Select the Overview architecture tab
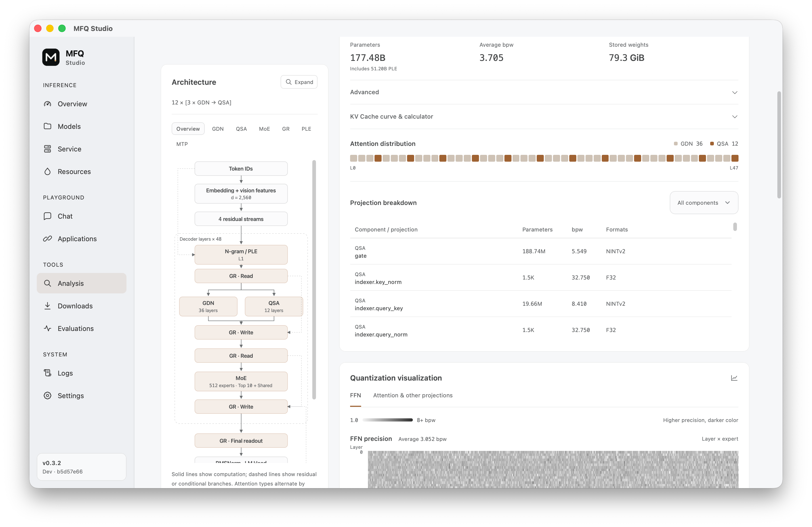The width and height of the screenshot is (812, 527). [188, 129]
